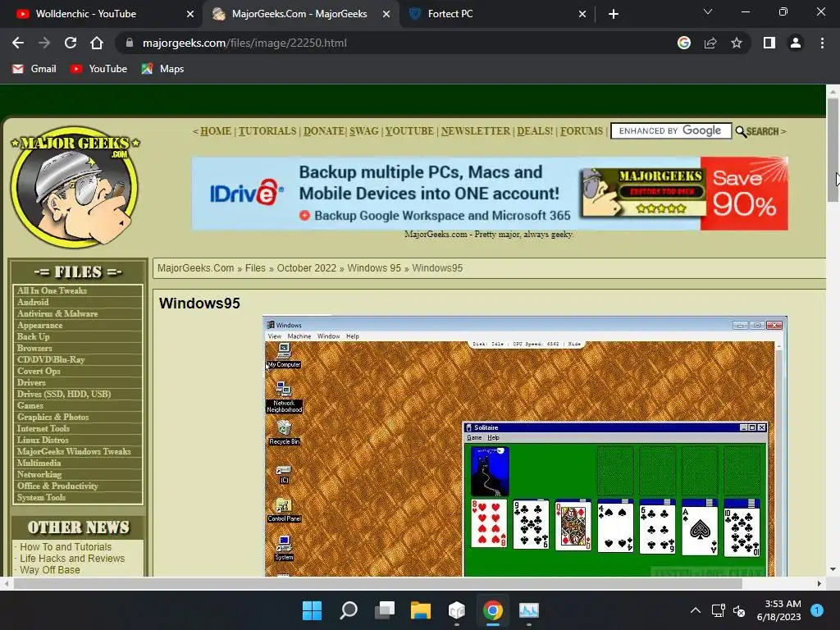840x630 pixels.
Task: Go to HOME in site navigation
Action: pos(216,131)
